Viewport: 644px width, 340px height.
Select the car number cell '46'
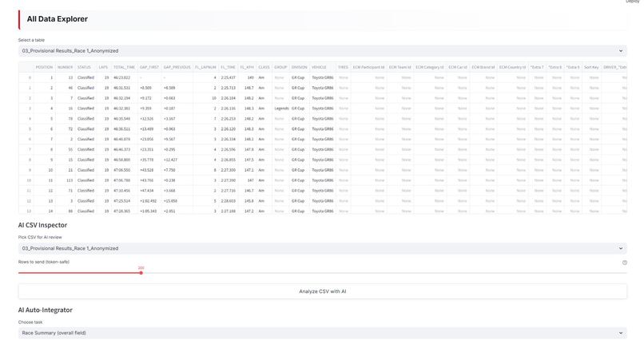tap(65, 88)
